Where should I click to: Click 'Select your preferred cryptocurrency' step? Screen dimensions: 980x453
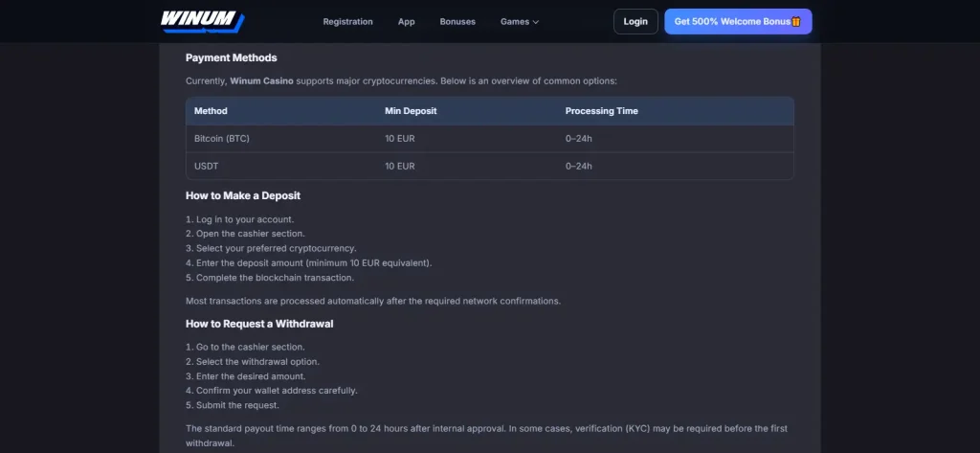(271, 248)
